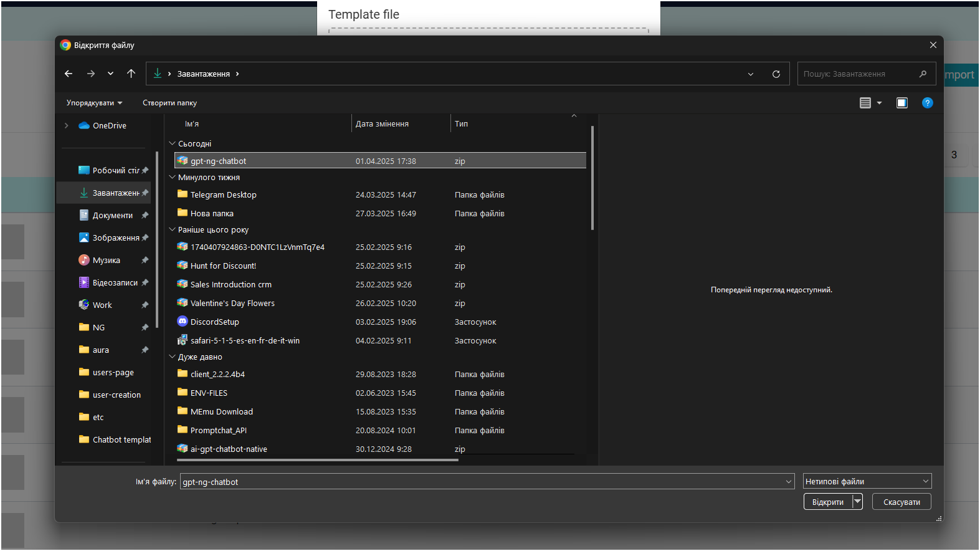Click Створити папку in toolbar
The image size is (980, 551).
(x=169, y=103)
